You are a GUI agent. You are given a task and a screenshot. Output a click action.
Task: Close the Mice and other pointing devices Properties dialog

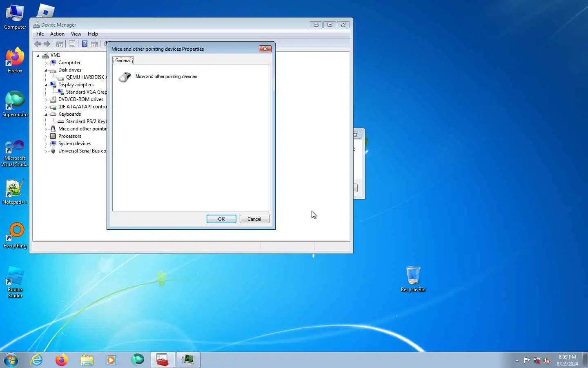click(265, 49)
